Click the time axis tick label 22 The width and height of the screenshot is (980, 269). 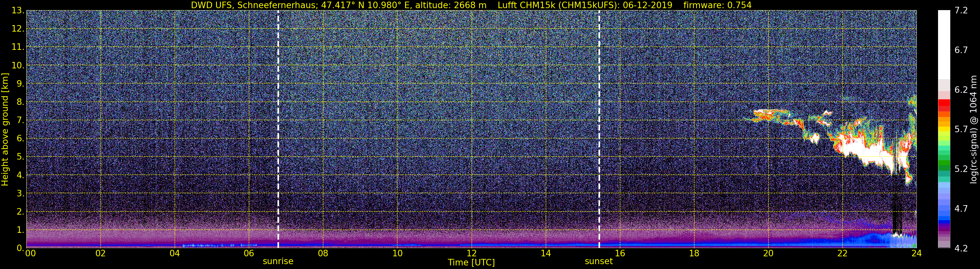click(842, 254)
